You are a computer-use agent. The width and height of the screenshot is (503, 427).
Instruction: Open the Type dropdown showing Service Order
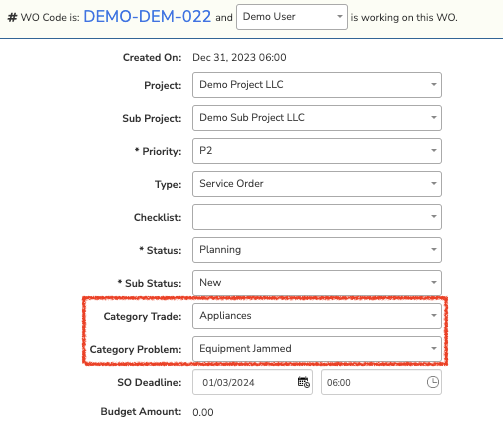coord(317,184)
